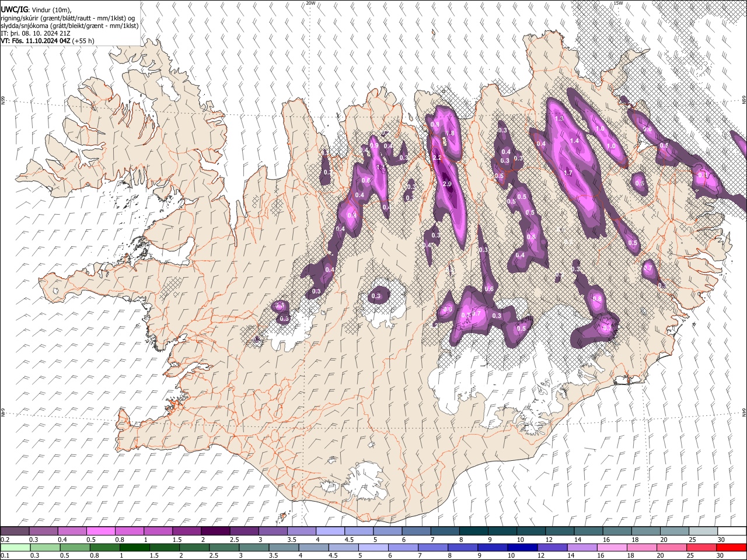Viewport: 747px width, 560px height.
Task: Click the '0.1' label under the rain legend
Action: (x=5, y=556)
